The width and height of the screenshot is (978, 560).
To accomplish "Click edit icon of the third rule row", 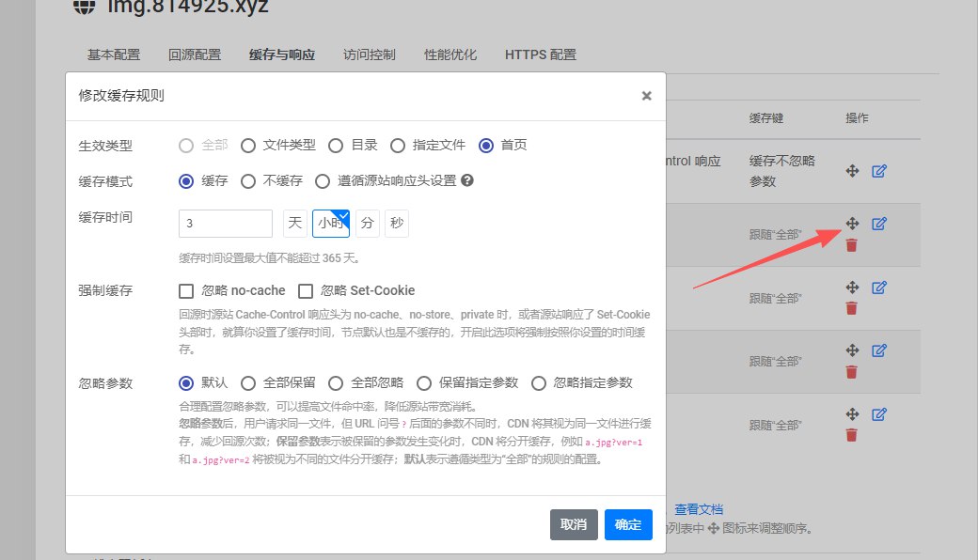I will click(x=879, y=288).
